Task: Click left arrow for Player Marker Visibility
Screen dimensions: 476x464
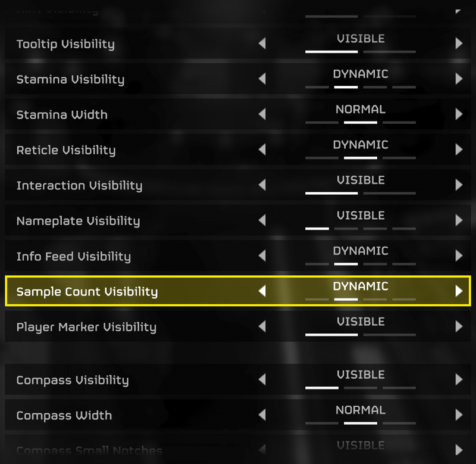Action: click(x=262, y=326)
